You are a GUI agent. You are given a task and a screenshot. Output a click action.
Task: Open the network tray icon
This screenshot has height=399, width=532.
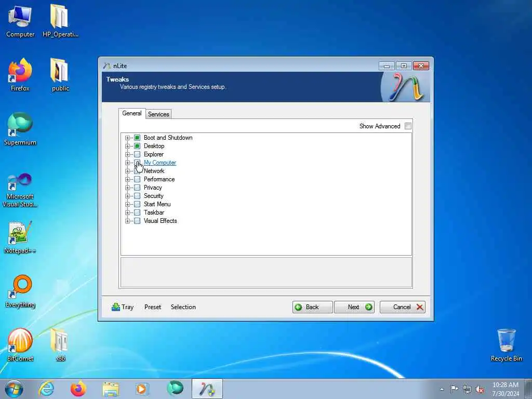pos(467,389)
